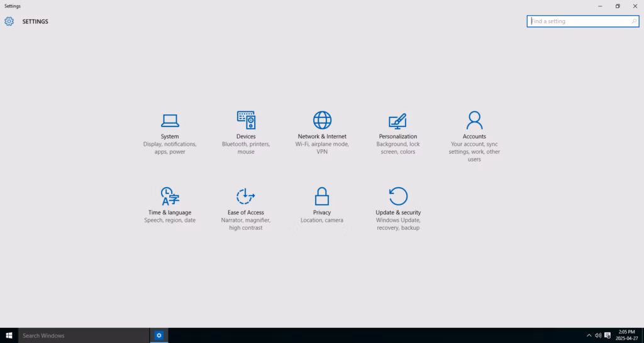The width and height of the screenshot is (644, 343).
Task: Click the Search Windows taskbar box
Action: (84, 335)
